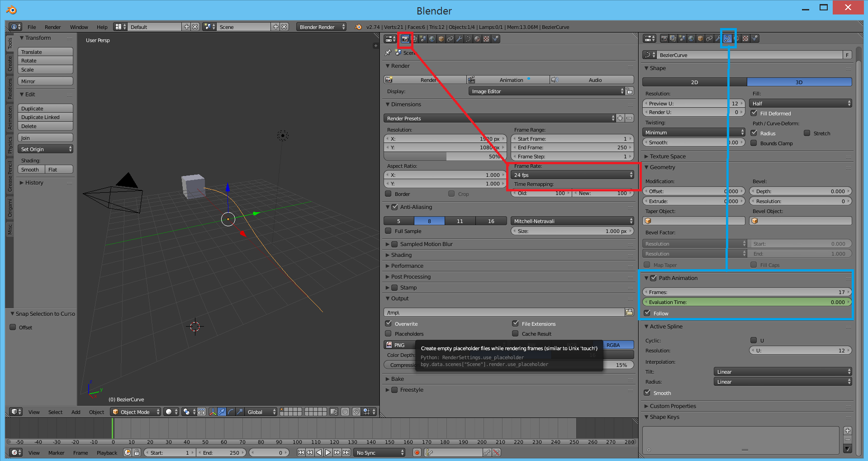The image size is (868, 461).
Task: Open the Help menu
Action: tap(102, 27)
